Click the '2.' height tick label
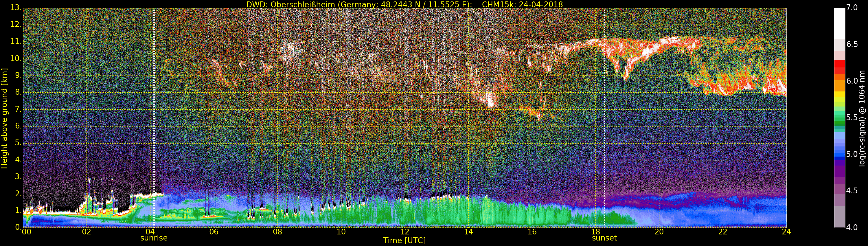The width and height of the screenshot is (868, 246). click(18, 193)
